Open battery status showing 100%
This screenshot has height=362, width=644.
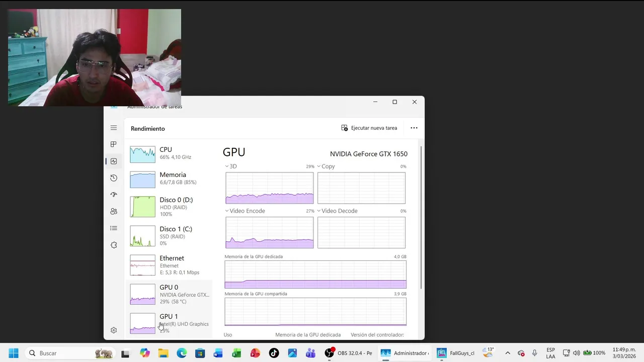[594, 353]
